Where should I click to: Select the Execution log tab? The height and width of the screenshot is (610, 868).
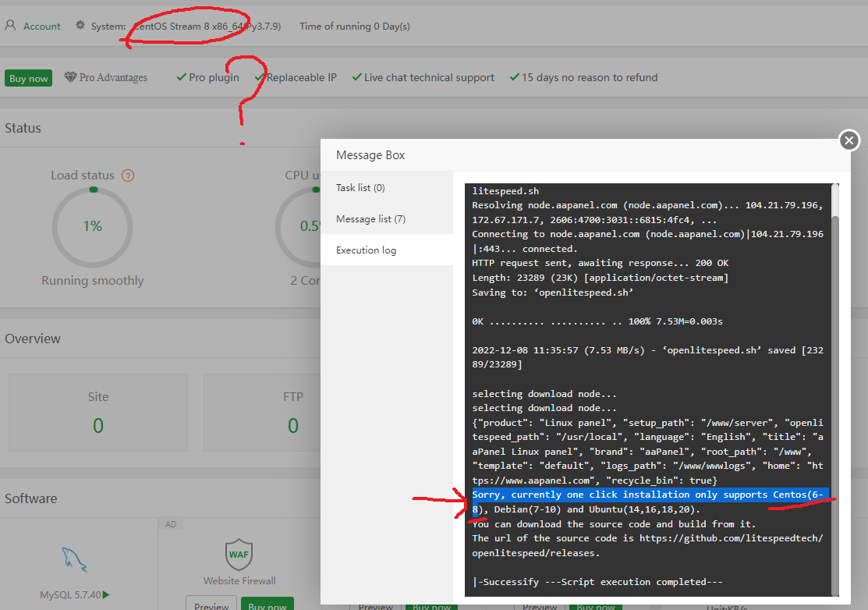click(x=366, y=250)
